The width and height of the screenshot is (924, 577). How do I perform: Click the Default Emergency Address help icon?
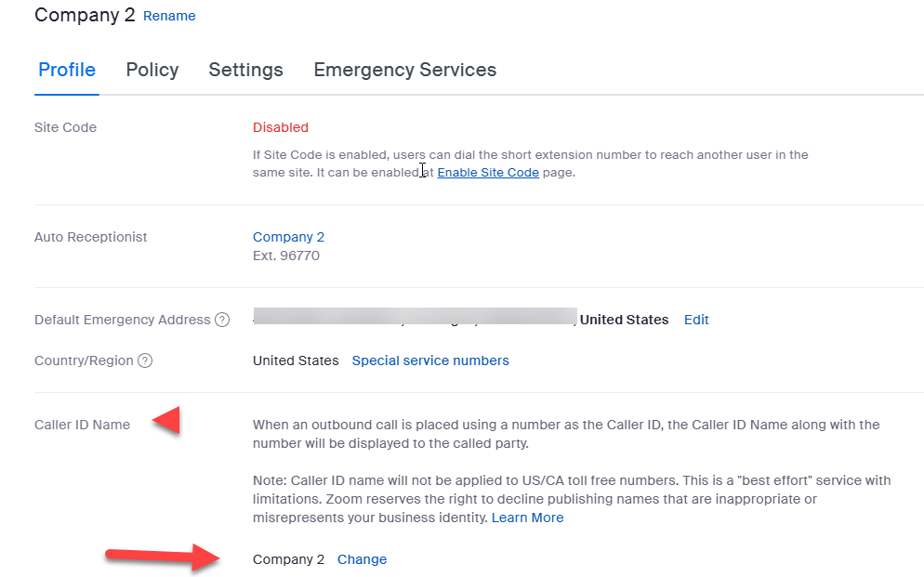(x=222, y=320)
